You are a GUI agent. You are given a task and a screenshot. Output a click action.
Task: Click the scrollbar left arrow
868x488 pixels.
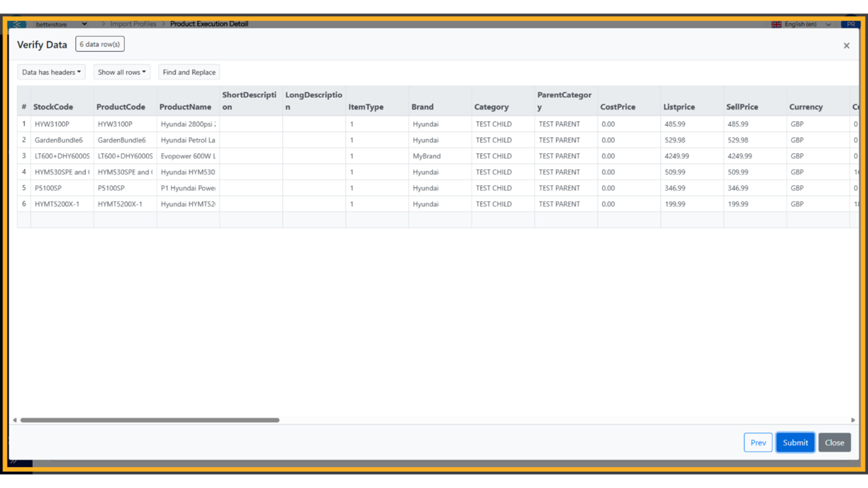point(14,420)
